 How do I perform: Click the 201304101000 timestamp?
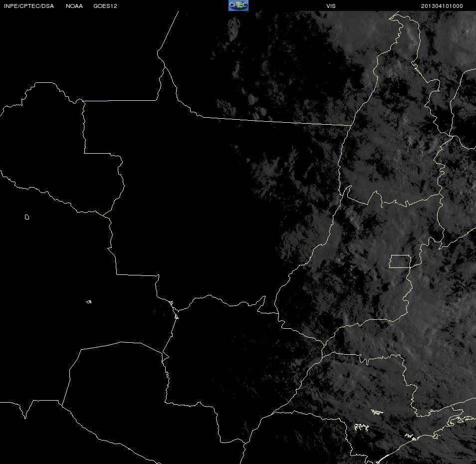pyautogui.click(x=442, y=6)
